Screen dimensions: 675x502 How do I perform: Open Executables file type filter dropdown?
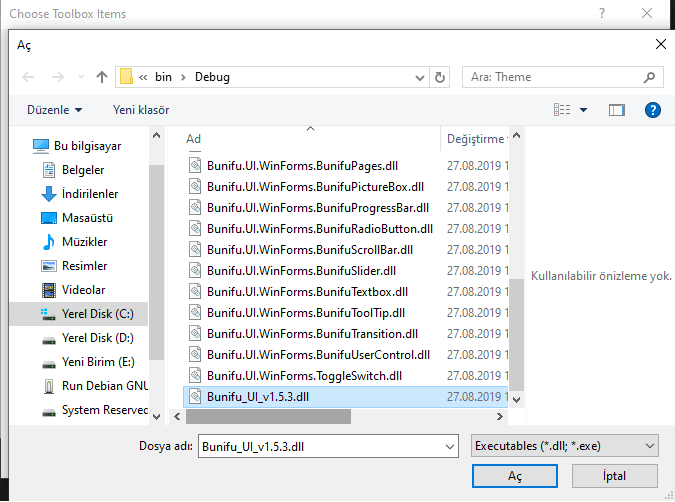coord(565,446)
